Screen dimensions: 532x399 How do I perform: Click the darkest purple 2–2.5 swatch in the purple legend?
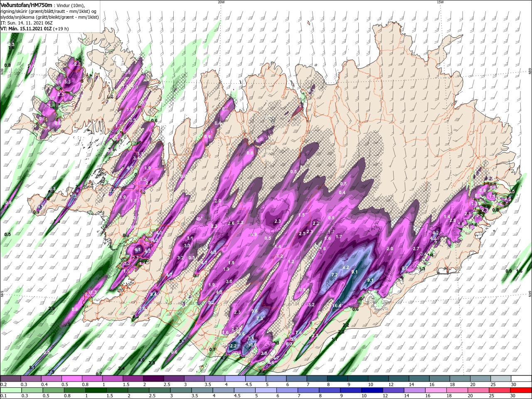(x=153, y=379)
